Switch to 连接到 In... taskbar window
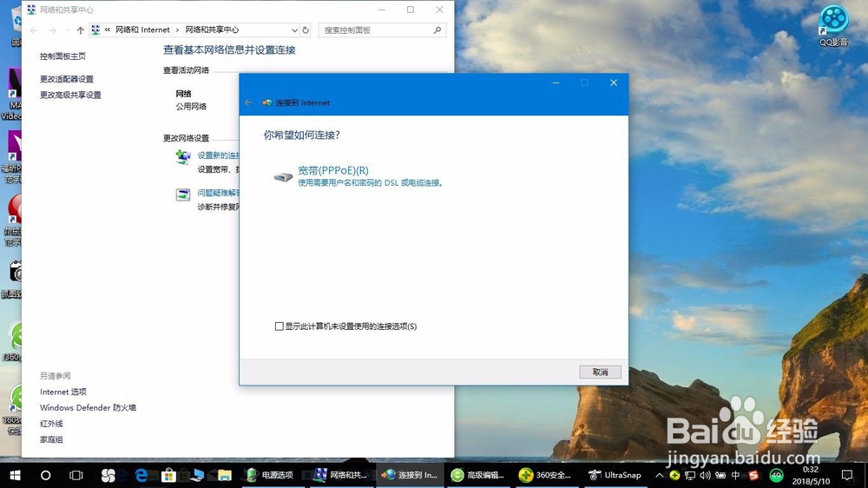 point(410,475)
